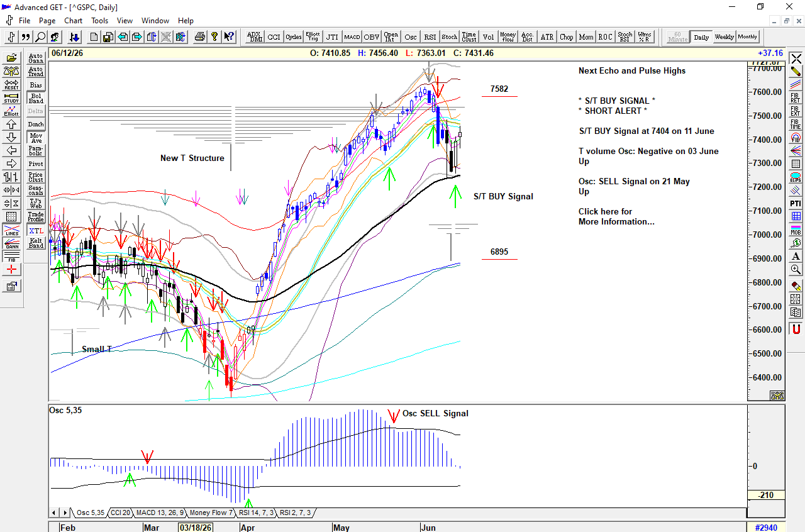805x532 pixels.
Task: Open the ATR study
Action: click(x=547, y=37)
